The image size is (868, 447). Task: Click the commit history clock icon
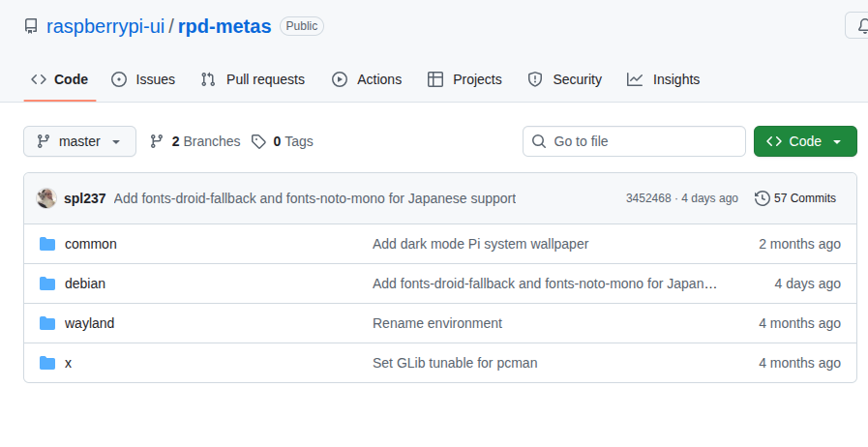coord(763,198)
